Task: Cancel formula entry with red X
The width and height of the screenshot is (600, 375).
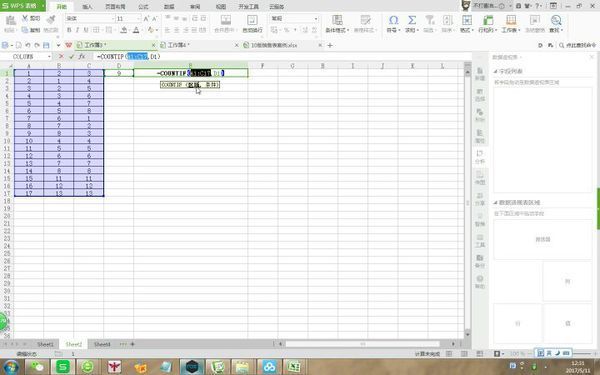Action: 61,56
